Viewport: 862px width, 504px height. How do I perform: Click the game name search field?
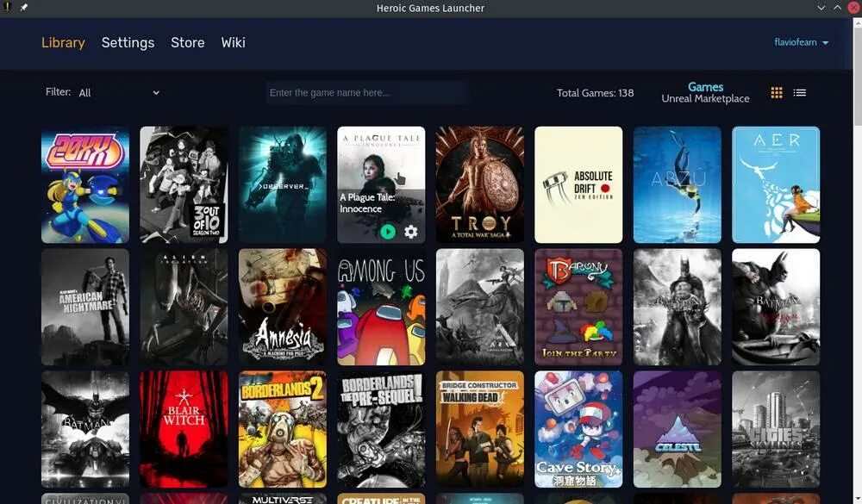(366, 92)
